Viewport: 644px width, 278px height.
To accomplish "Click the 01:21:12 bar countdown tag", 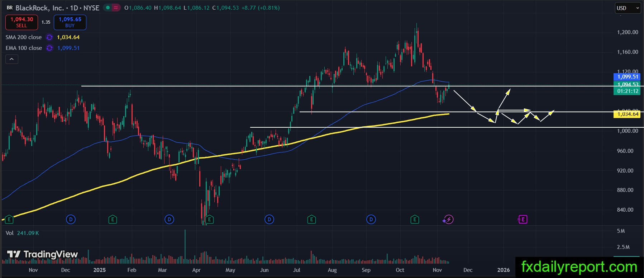I will pyautogui.click(x=628, y=91).
